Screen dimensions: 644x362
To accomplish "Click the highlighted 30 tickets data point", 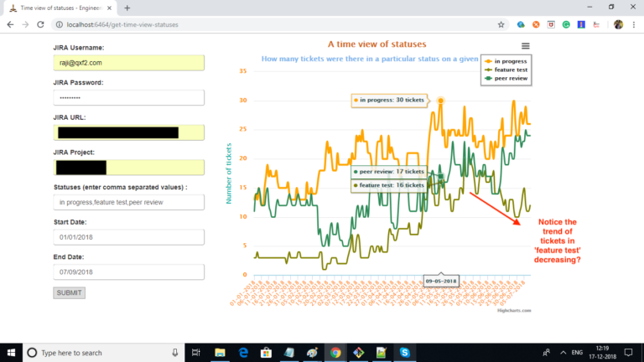I will (441, 101).
